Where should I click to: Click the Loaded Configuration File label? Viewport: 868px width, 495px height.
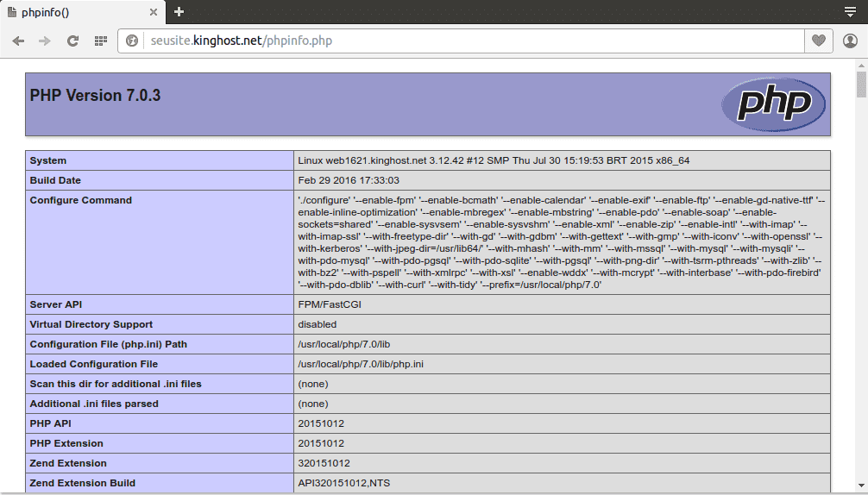[x=94, y=364]
